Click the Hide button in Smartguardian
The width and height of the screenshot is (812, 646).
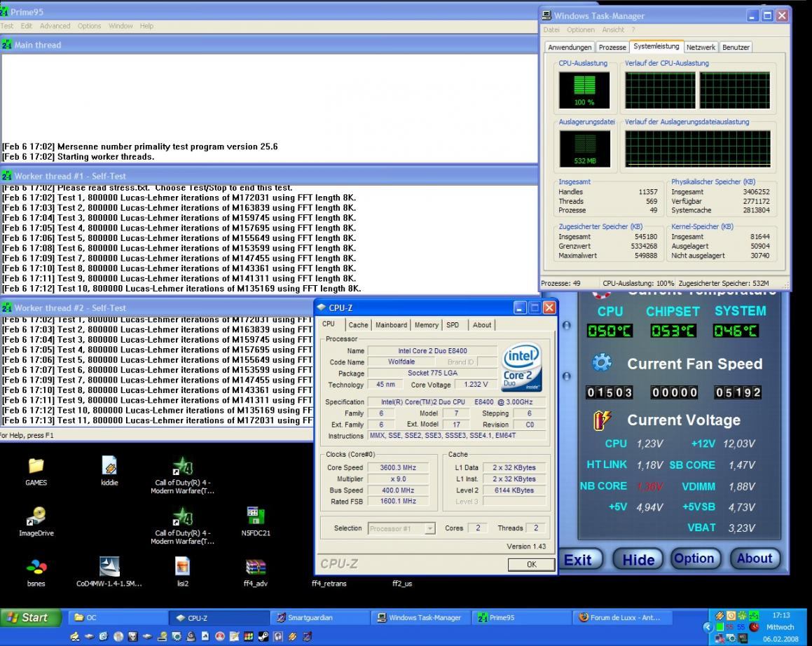(x=638, y=559)
